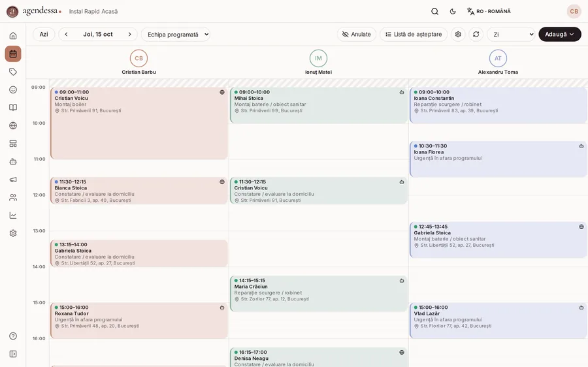Select the Cristian Barbu CB avatar
Image resolution: width=588 pixels, height=367 pixels.
pos(139,58)
